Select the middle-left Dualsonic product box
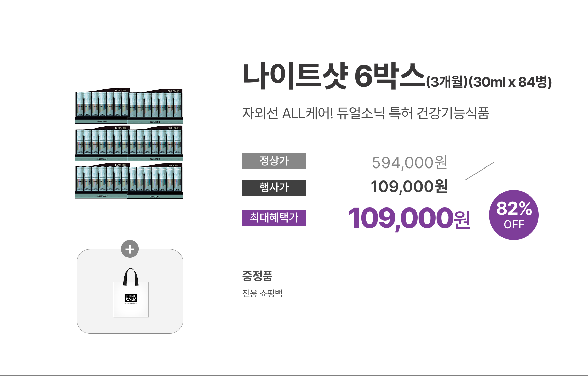 tap(102, 144)
